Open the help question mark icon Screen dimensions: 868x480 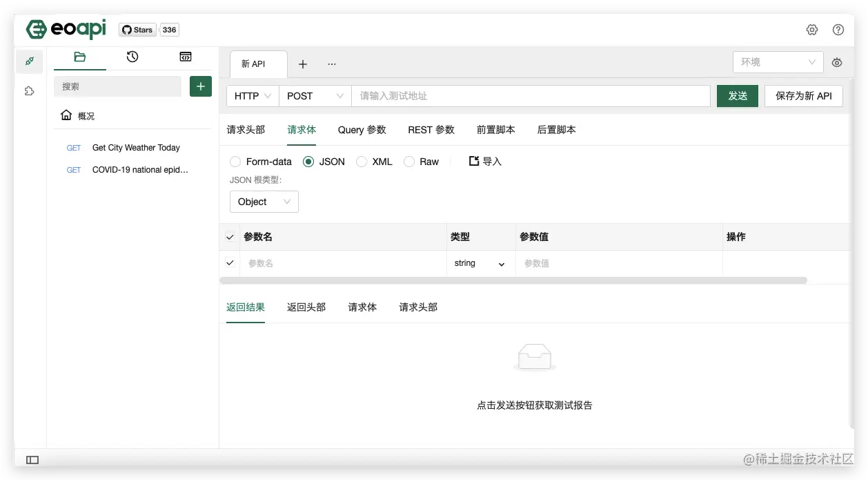838,30
